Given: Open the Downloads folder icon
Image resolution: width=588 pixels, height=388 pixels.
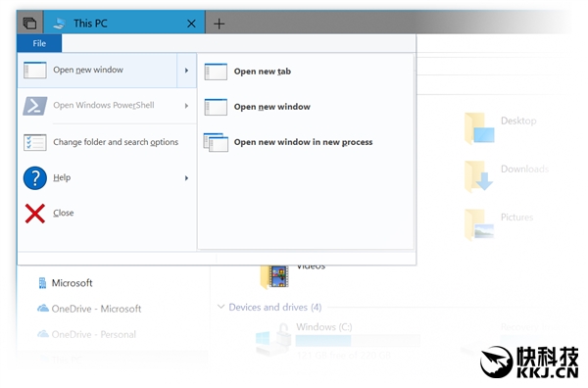Looking at the screenshot, I should pos(479,176).
